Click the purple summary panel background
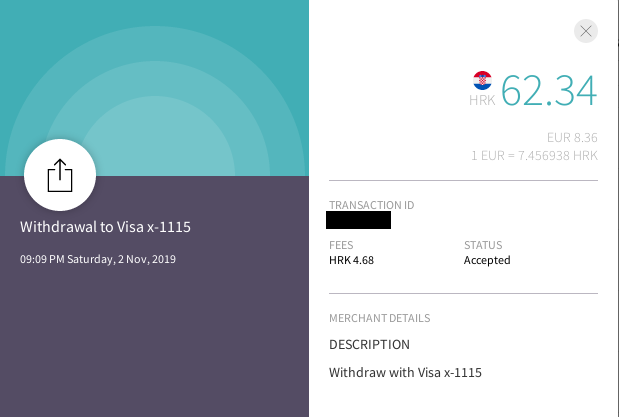 155,340
